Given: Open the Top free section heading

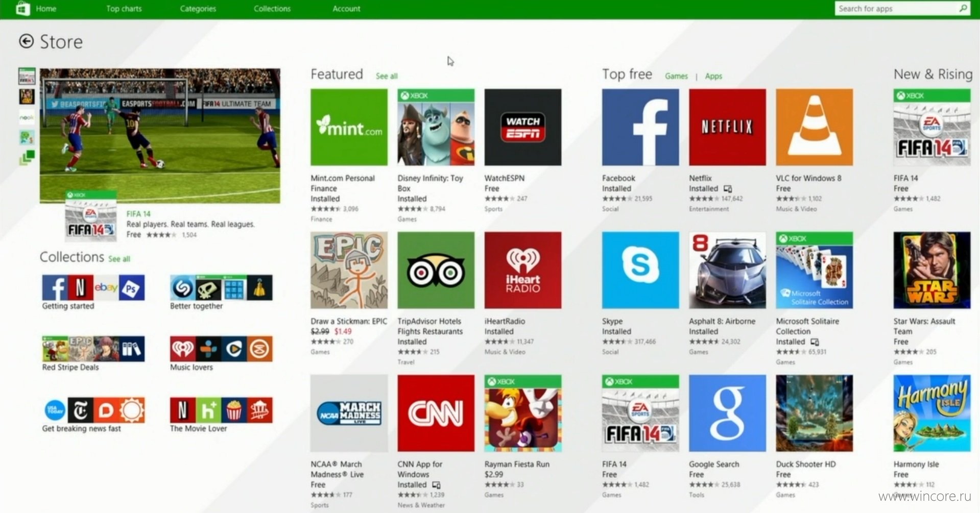Looking at the screenshot, I should coord(627,74).
